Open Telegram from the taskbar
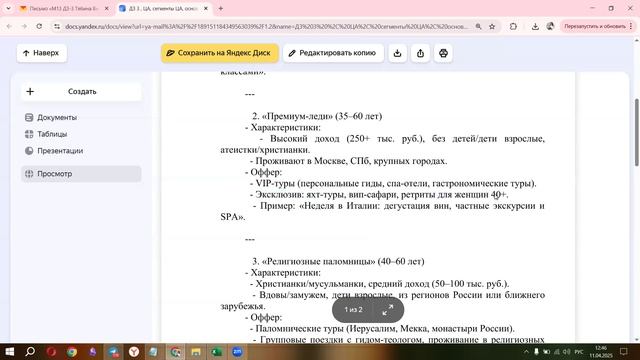The width and height of the screenshot is (640, 360). (113, 351)
